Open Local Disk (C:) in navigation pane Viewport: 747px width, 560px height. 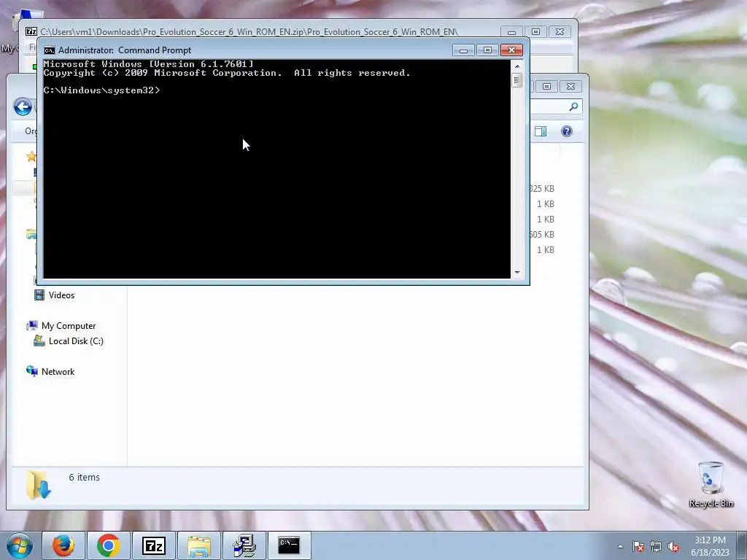pyautogui.click(x=76, y=341)
